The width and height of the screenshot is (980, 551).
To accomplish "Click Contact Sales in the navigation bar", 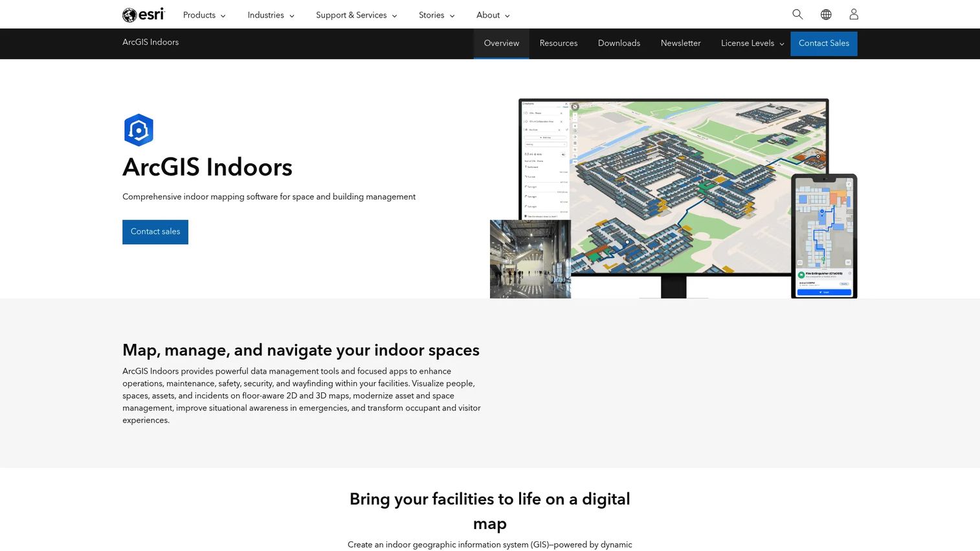I will [x=824, y=43].
